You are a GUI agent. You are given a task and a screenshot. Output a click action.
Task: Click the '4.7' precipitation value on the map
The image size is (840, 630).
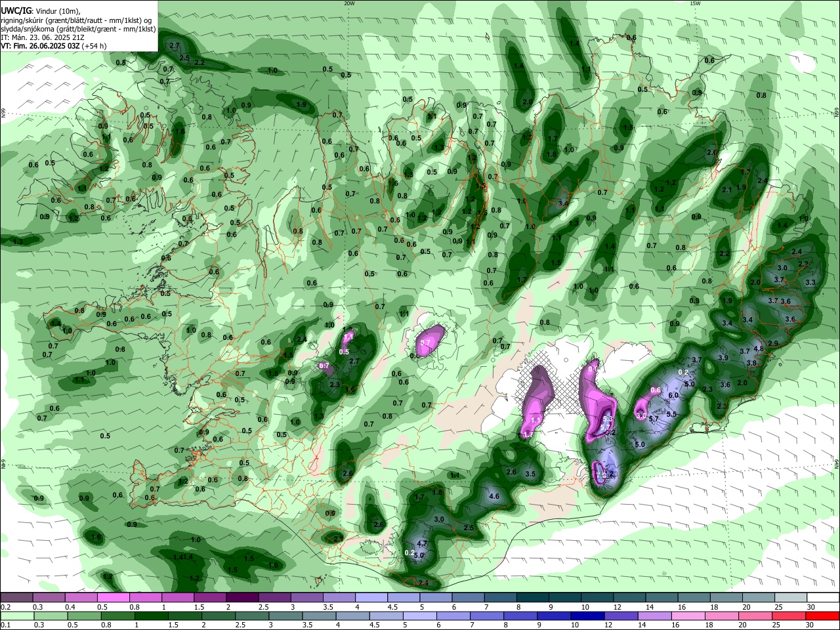point(423,543)
